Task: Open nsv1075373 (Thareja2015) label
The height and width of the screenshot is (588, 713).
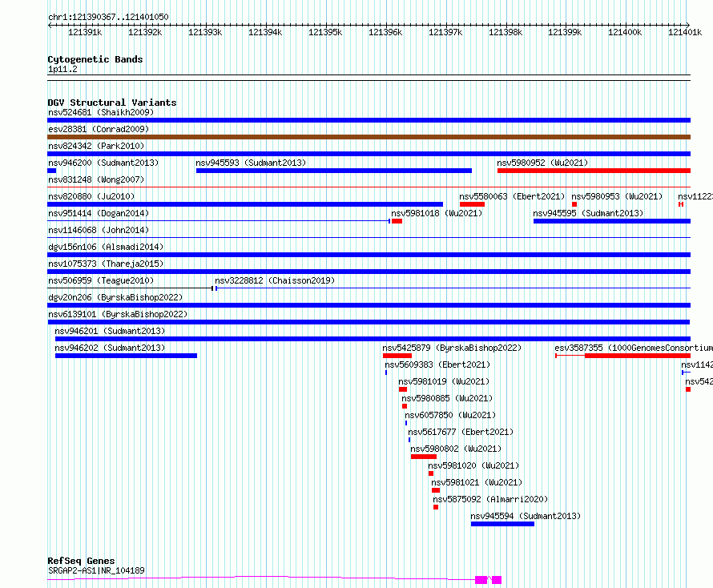Action: tap(106, 264)
